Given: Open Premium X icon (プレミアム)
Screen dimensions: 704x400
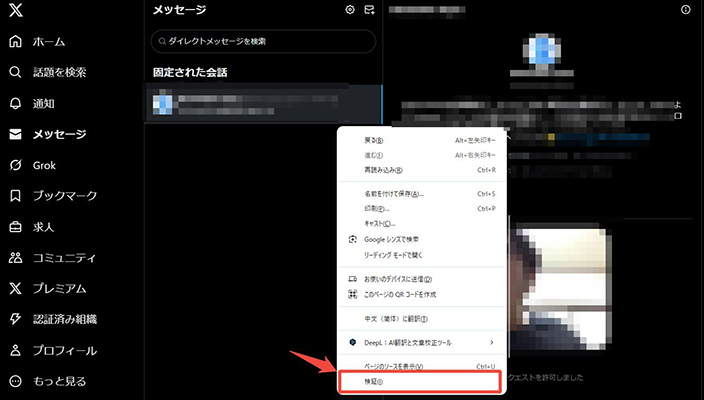Looking at the screenshot, I should pyautogui.click(x=15, y=288).
